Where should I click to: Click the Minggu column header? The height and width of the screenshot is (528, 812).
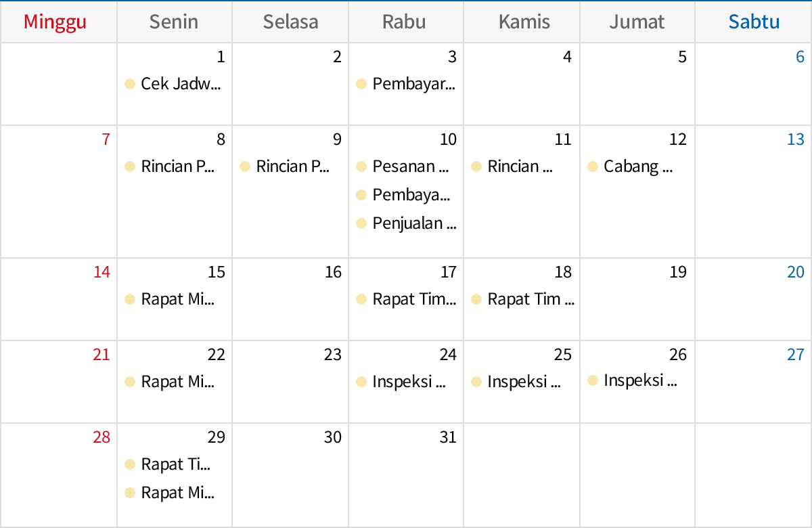click(x=55, y=22)
